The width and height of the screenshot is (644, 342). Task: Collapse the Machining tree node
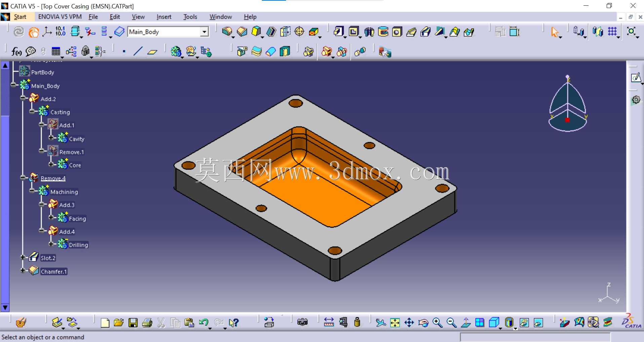[x=32, y=191]
